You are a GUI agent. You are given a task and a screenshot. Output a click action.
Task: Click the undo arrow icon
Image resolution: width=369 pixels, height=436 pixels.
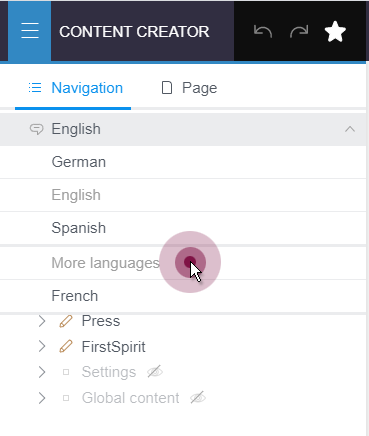263,32
